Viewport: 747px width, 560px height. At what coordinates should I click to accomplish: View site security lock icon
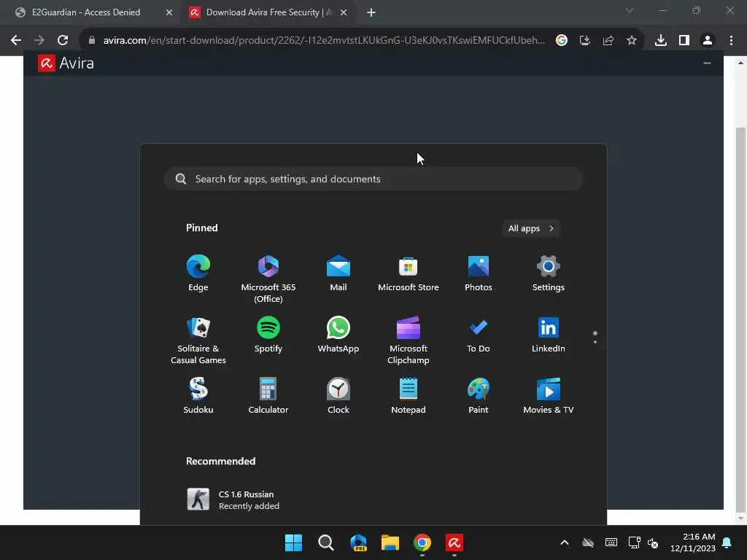point(92,41)
